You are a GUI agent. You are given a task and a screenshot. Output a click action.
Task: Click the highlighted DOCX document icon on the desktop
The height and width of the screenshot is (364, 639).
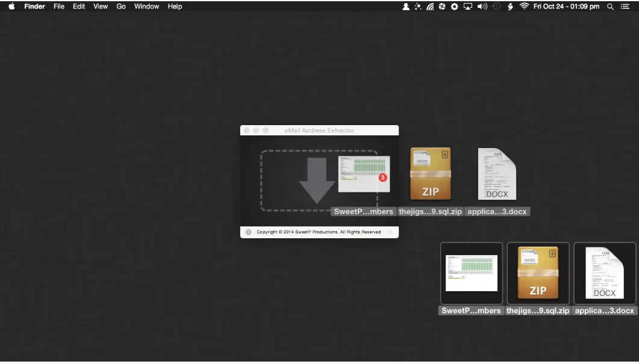pyautogui.click(x=605, y=273)
